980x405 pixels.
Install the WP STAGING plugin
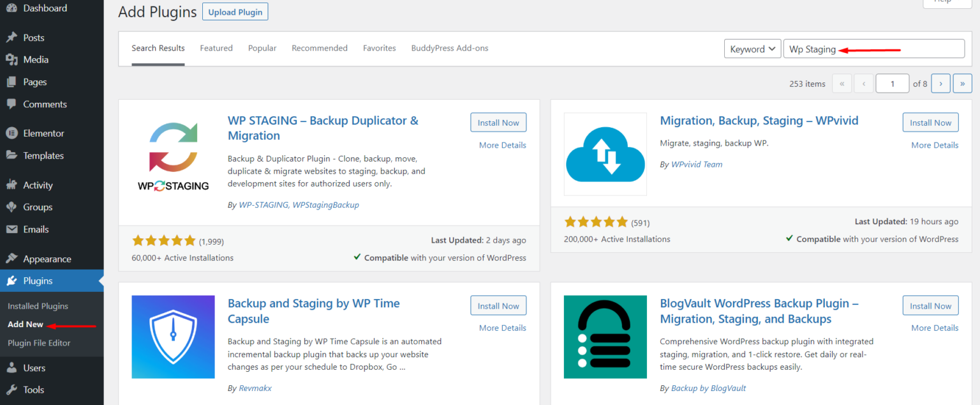point(498,122)
